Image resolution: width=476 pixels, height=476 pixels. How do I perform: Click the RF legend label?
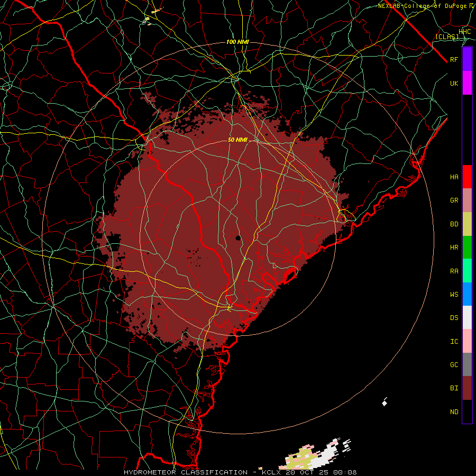[454, 59]
